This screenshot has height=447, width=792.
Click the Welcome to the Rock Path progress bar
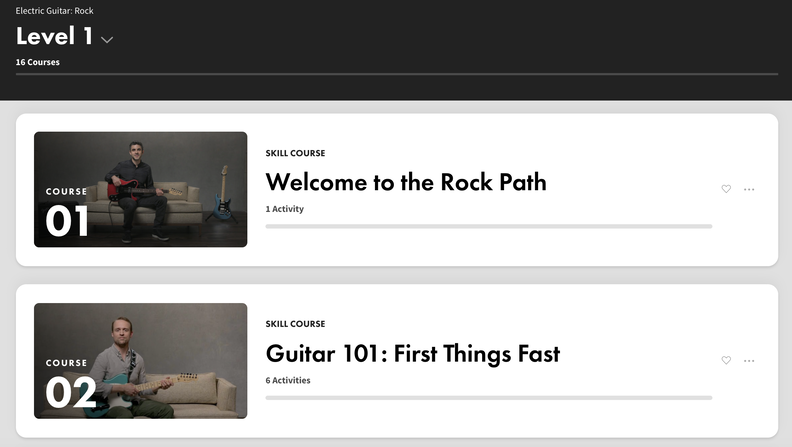[x=488, y=227]
